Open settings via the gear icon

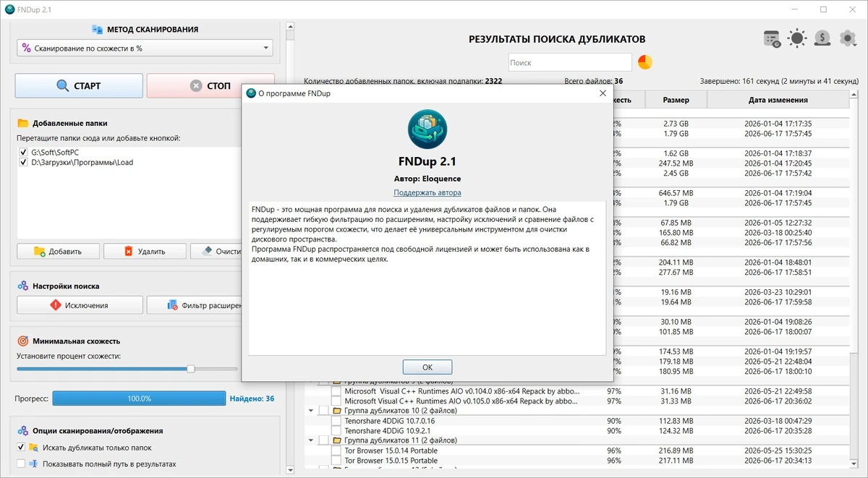[848, 38]
